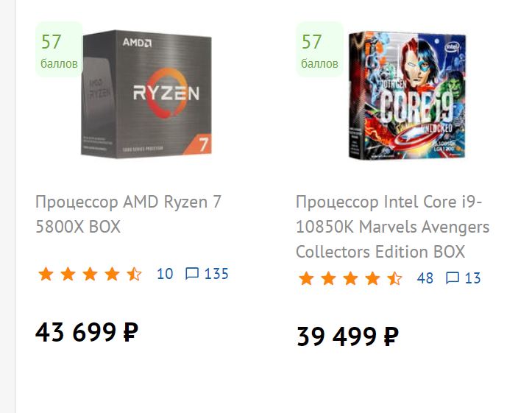
Task: Click the 39 499 ₽ price
Action: click(347, 336)
